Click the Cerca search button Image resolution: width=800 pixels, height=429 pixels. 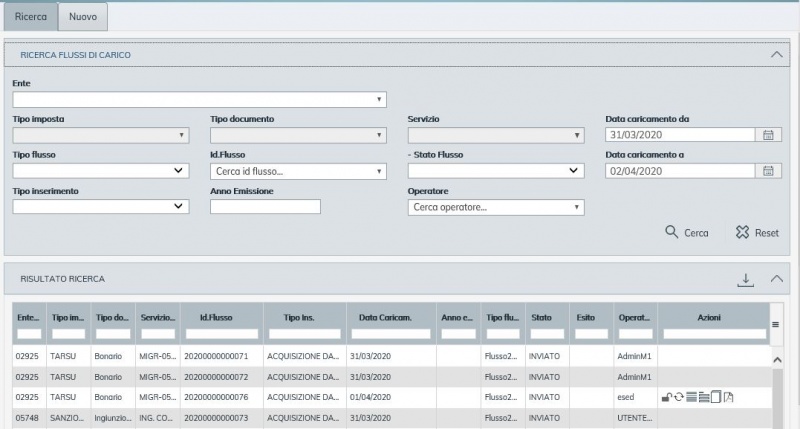click(x=687, y=233)
